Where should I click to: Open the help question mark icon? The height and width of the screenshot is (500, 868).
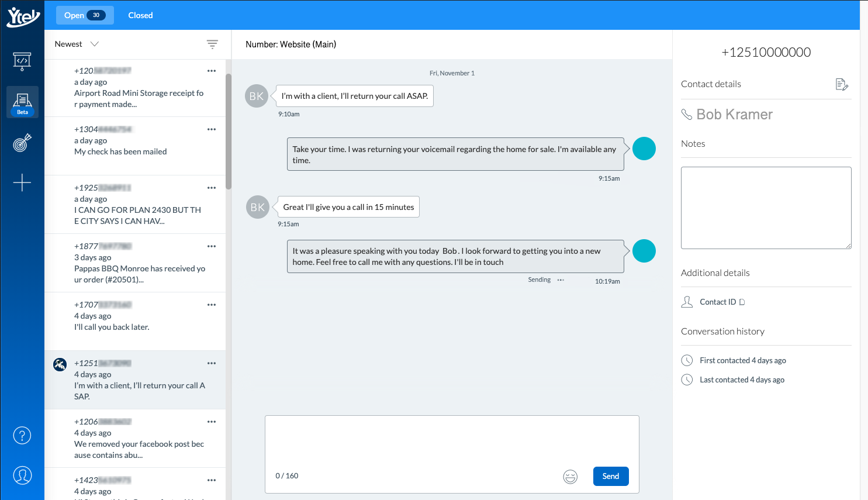[22, 435]
